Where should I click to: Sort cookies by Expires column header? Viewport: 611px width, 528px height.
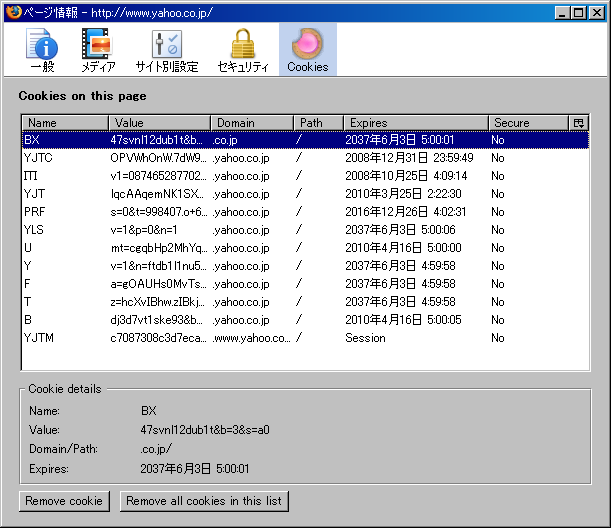[415, 123]
